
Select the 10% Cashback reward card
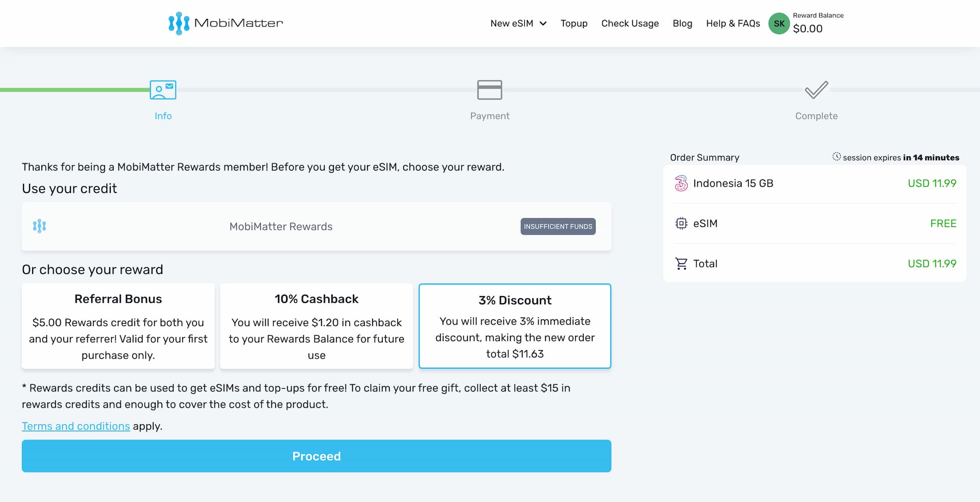(x=316, y=326)
